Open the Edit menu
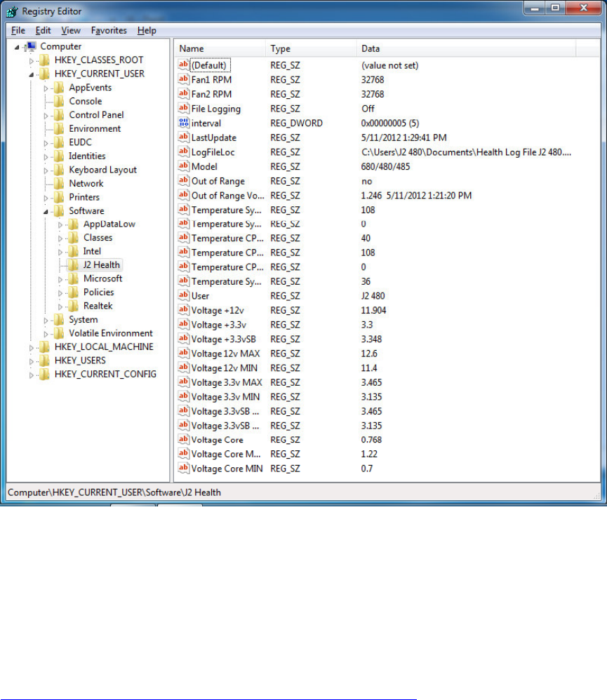This screenshot has width=607, height=700. [43, 30]
